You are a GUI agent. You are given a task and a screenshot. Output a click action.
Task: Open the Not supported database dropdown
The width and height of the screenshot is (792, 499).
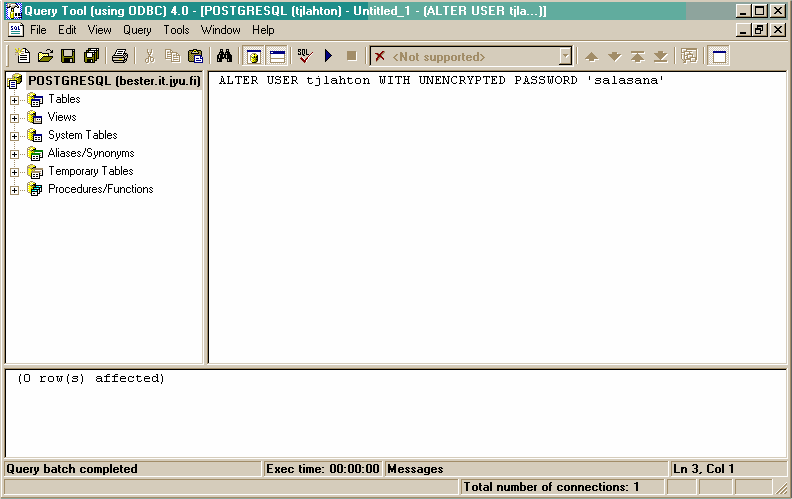(566, 56)
